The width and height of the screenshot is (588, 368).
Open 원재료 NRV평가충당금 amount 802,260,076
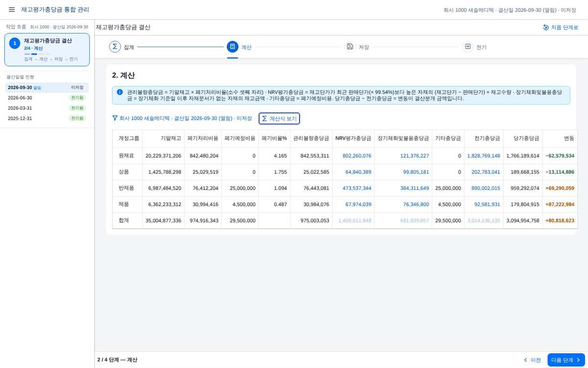(x=350, y=156)
